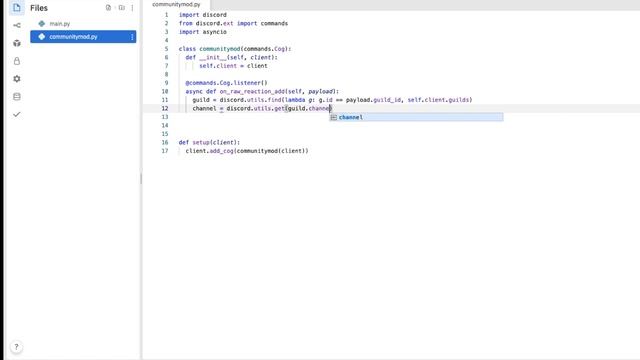Click 'def setup(client):' on line 16
The height and width of the screenshot is (360, 640).
pos(209,142)
